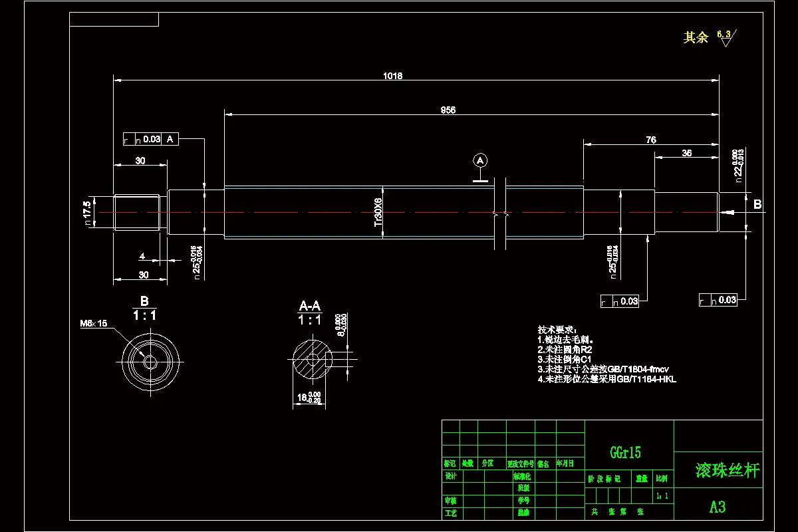Select the 4 groove width dimension
Viewport: 798px width, 532px height.
pyautogui.click(x=142, y=256)
